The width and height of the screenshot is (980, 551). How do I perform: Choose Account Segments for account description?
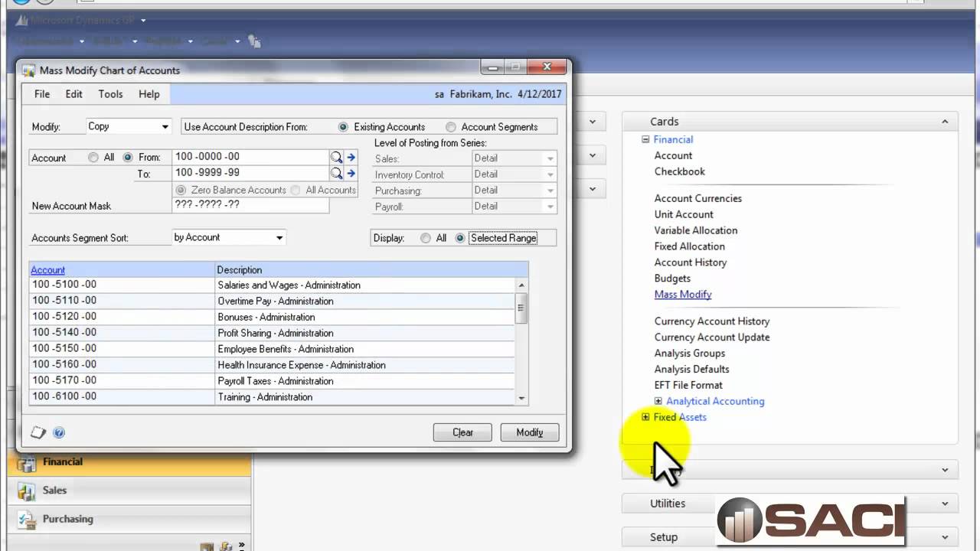click(451, 127)
